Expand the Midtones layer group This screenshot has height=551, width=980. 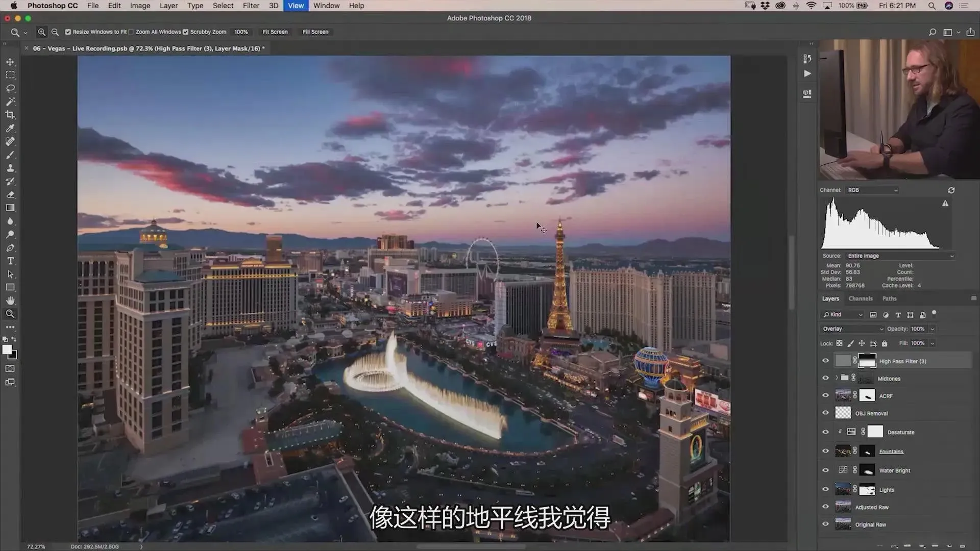click(x=837, y=378)
